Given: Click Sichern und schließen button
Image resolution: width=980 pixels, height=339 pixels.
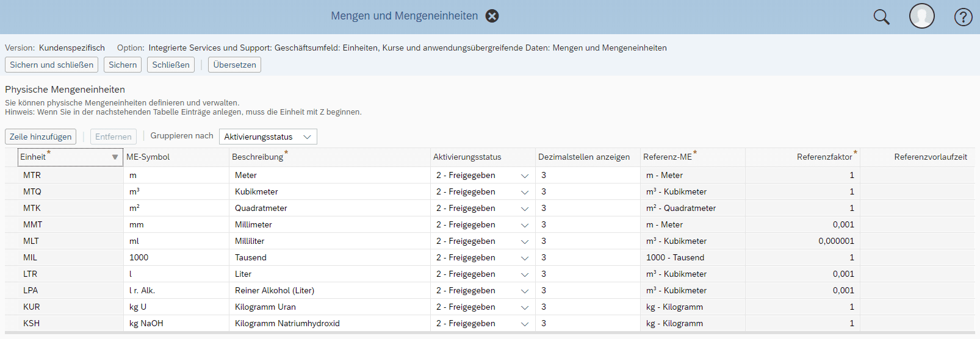Looking at the screenshot, I should [x=51, y=65].
